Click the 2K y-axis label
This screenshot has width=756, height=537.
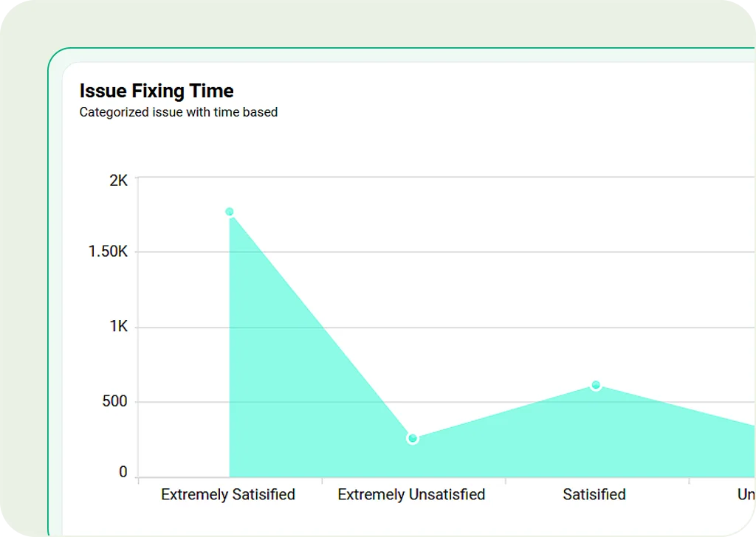(x=118, y=180)
